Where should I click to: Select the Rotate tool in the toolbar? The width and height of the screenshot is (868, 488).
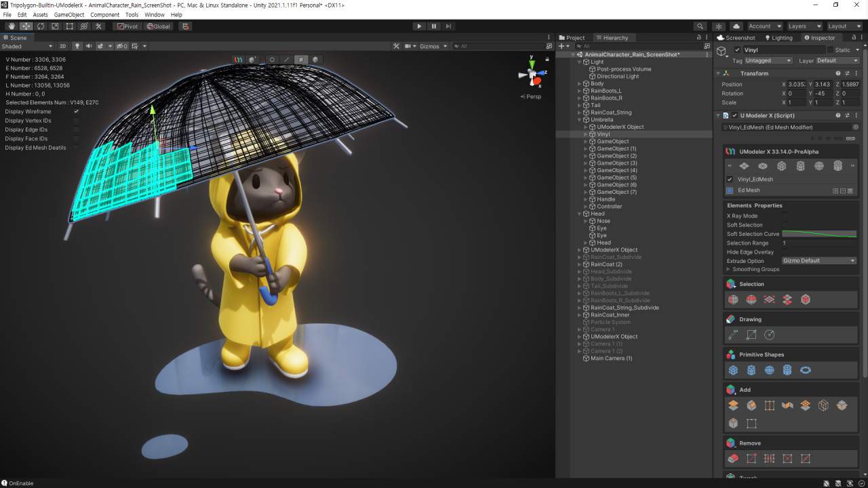[41, 26]
